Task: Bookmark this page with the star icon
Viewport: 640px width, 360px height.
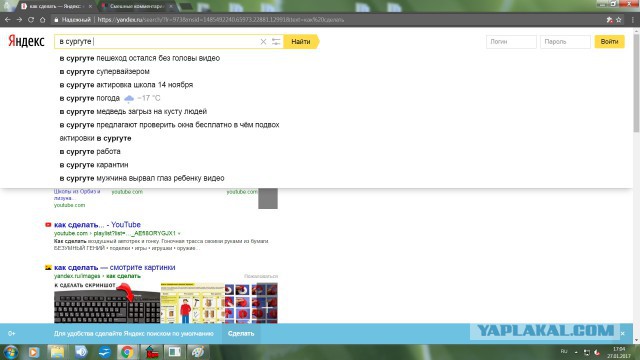Action: pyautogui.click(x=619, y=20)
